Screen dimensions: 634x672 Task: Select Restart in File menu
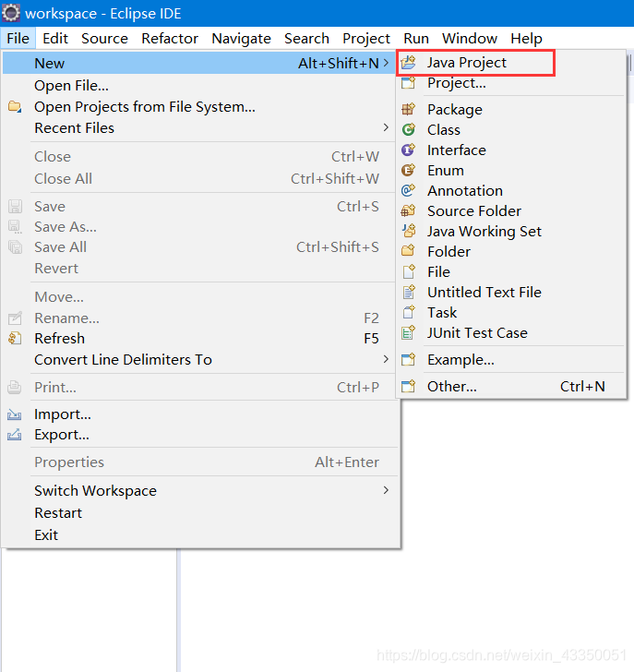pyautogui.click(x=198, y=512)
